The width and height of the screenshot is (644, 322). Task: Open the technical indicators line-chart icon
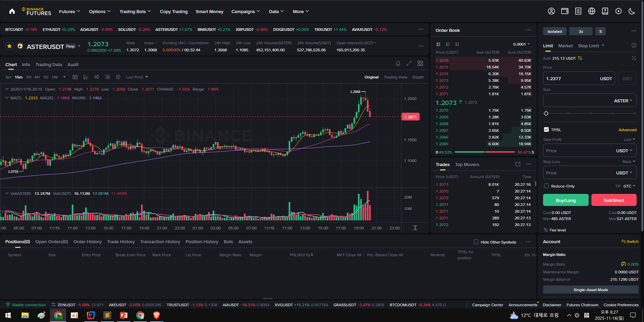pos(86,77)
